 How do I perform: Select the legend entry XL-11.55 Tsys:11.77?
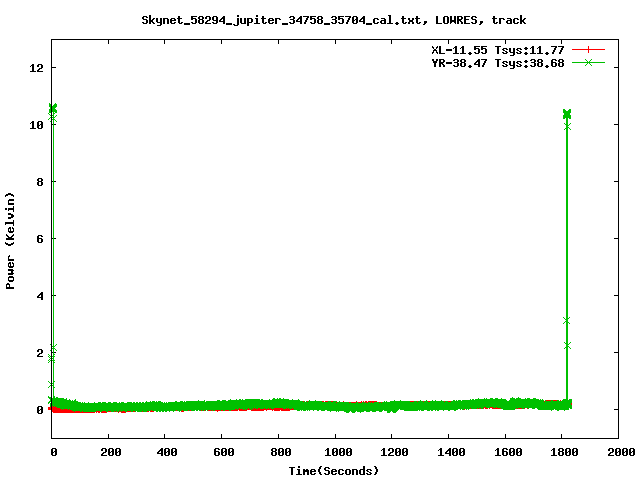click(x=498, y=50)
